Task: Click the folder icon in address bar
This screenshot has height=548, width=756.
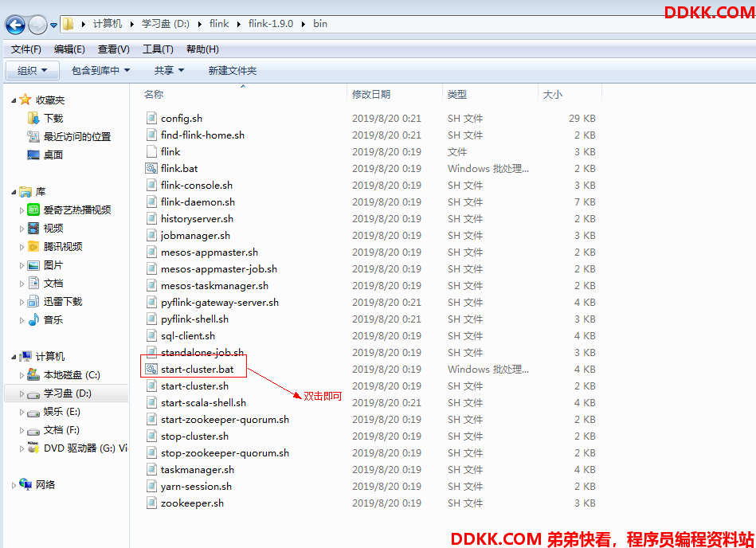Action: pos(68,24)
